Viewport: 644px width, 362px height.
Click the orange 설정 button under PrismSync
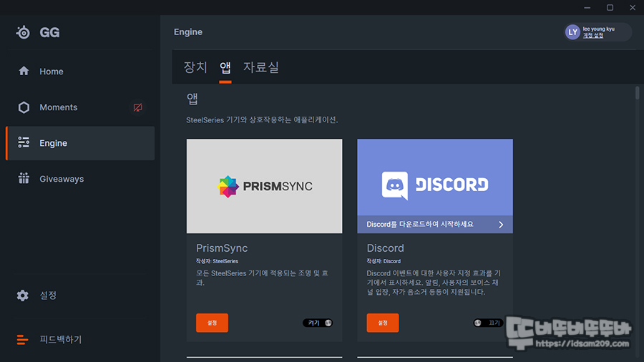point(212,323)
